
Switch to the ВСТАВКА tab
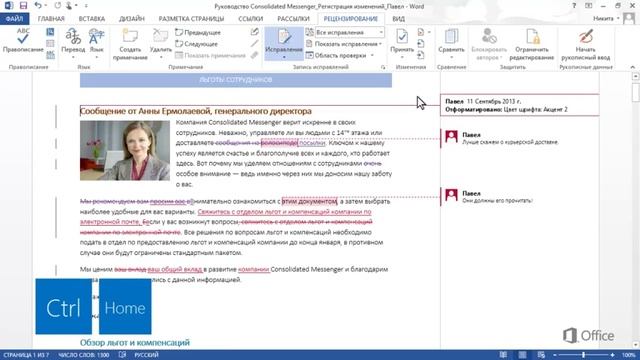pyautogui.click(x=91, y=19)
